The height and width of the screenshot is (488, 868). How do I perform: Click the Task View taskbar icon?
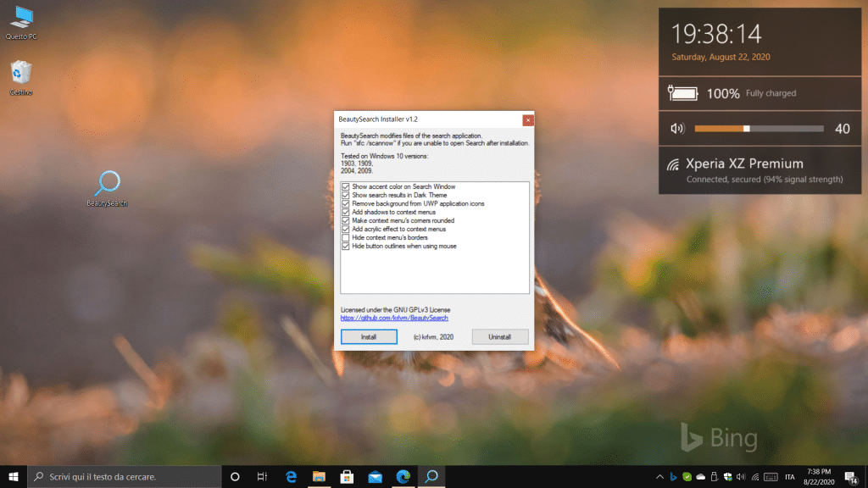click(x=263, y=476)
